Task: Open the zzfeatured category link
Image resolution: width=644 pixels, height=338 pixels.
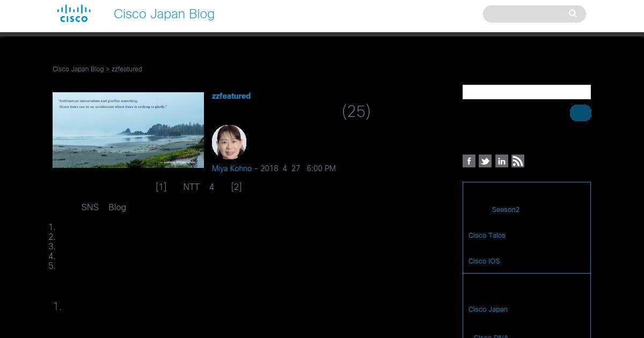Action: click(x=231, y=96)
